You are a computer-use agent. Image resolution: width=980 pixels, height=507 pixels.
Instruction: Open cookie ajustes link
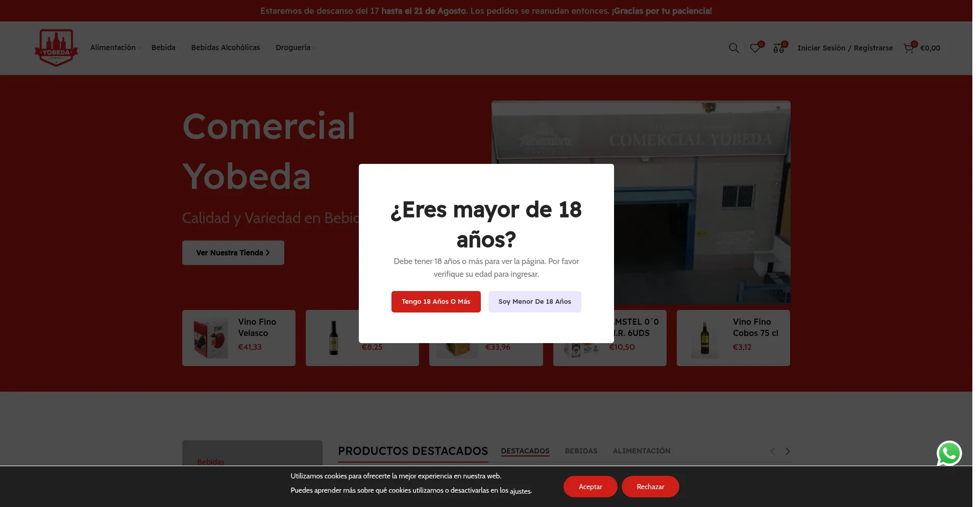(520, 491)
